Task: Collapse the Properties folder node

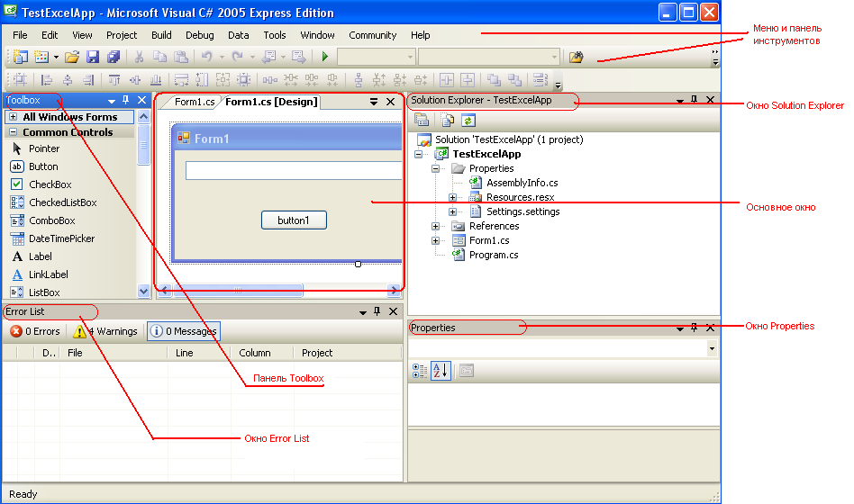Action: (436, 168)
